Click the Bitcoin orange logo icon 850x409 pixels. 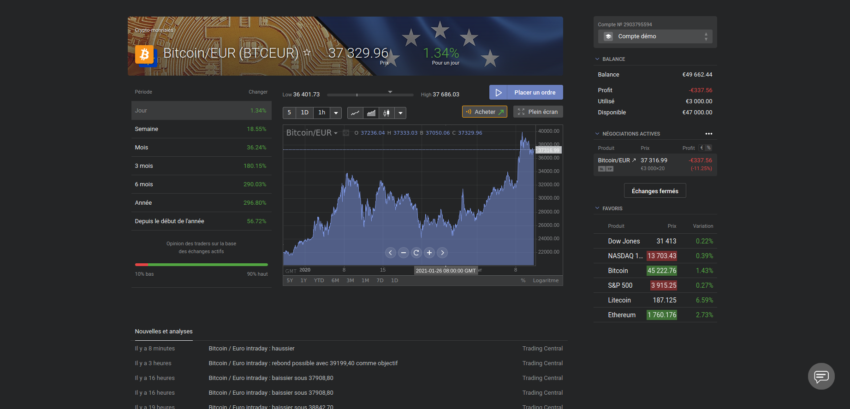pyautogui.click(x=144, y=54)
